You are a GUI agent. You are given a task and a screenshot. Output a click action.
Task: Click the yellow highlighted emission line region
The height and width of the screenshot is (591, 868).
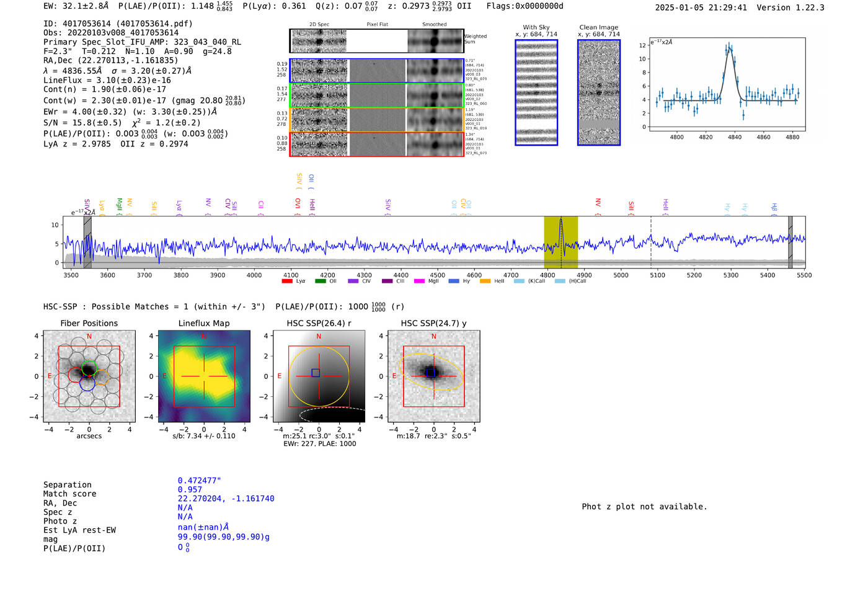pyautogui.click(x=560, y=242)
